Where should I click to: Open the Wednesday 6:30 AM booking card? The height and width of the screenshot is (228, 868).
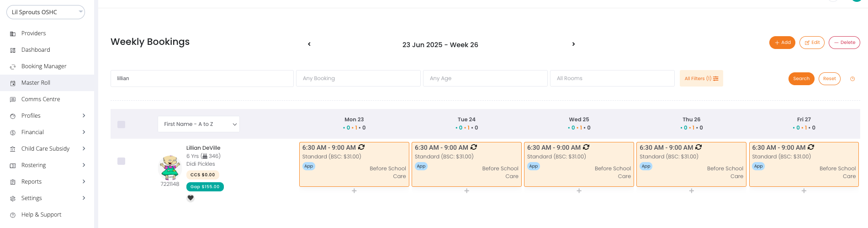pos(579,164)
